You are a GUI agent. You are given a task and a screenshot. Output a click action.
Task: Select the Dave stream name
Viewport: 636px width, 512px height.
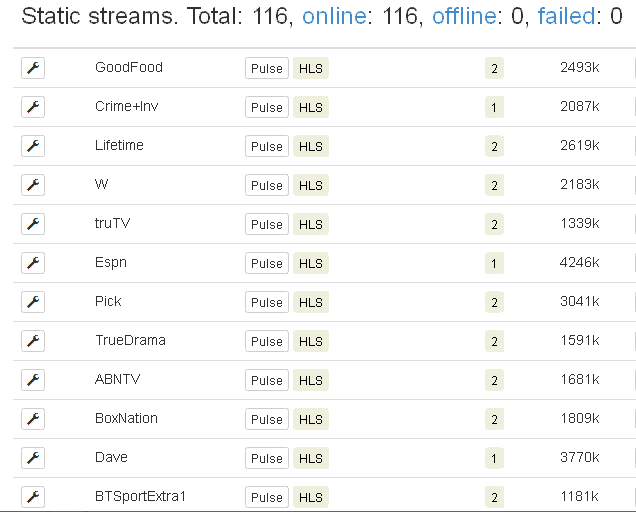[111, 456]
